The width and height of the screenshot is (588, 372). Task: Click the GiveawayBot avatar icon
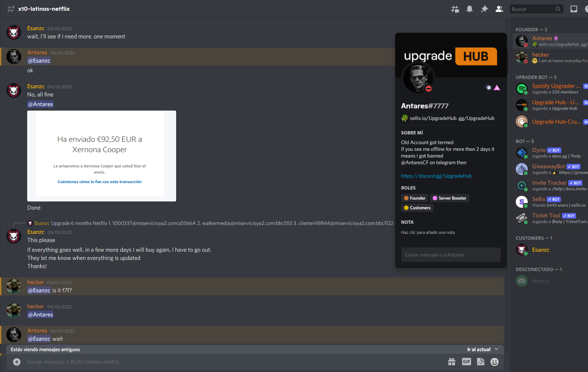522,169
